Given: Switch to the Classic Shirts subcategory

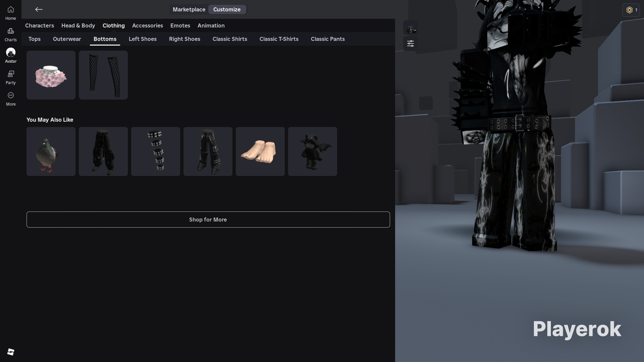Looking at the screenshot, I should pyautogui.click(x=230, y=39).
